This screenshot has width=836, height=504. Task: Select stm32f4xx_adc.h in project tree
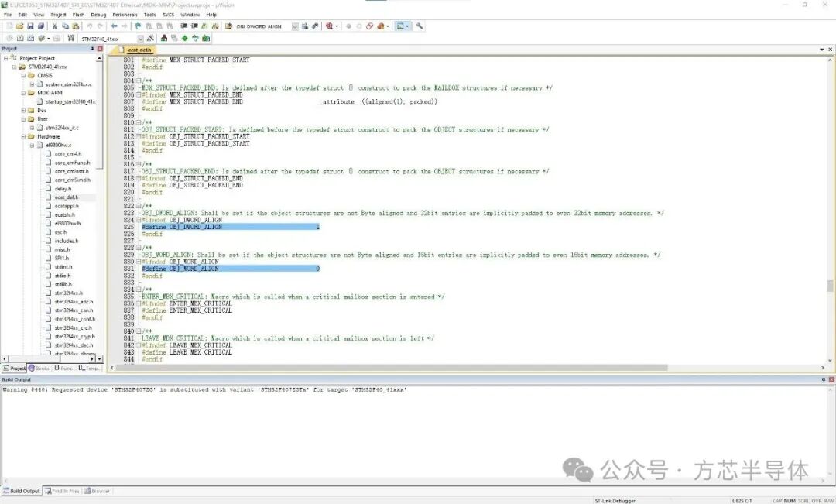(74, 302)
